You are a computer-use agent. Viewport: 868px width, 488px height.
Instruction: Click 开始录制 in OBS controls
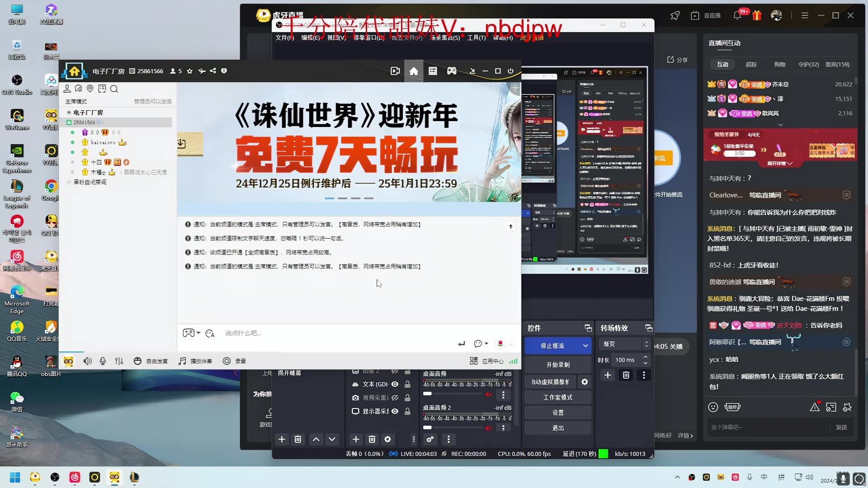(558, 365)
